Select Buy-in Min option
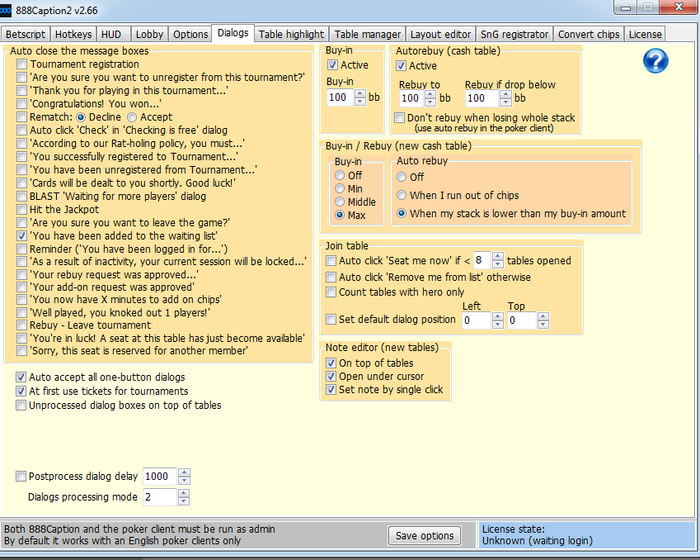The image size is (700, 560). (x=340, y=189)
